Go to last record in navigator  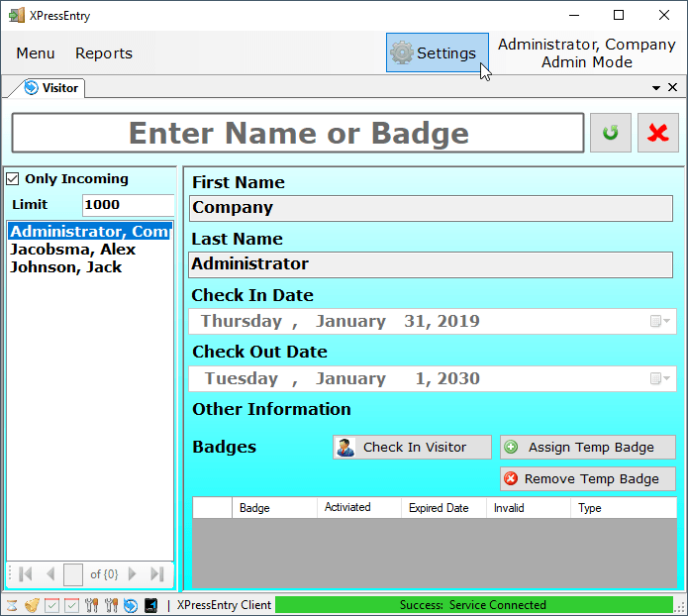pyautogui.click(x=157, y=573)
